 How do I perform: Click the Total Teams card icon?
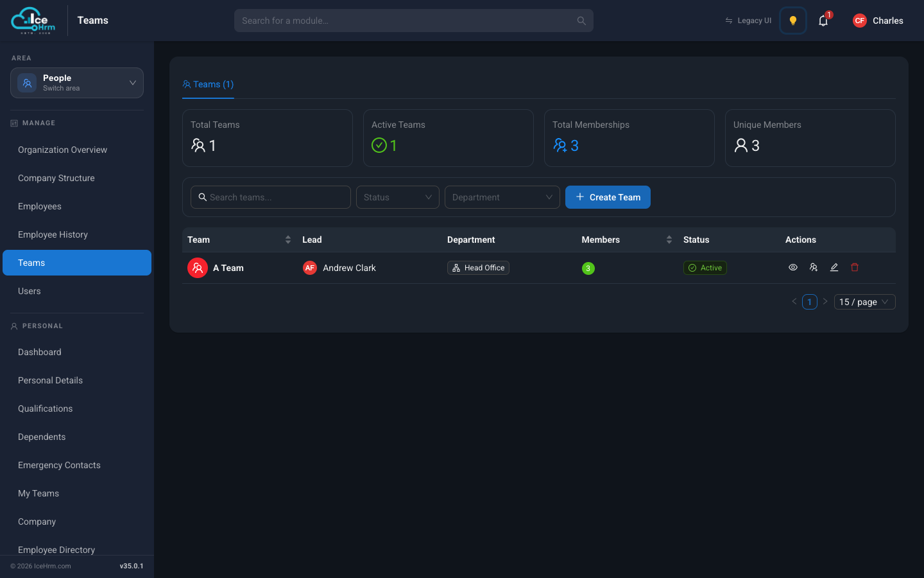tap(198, 146)
